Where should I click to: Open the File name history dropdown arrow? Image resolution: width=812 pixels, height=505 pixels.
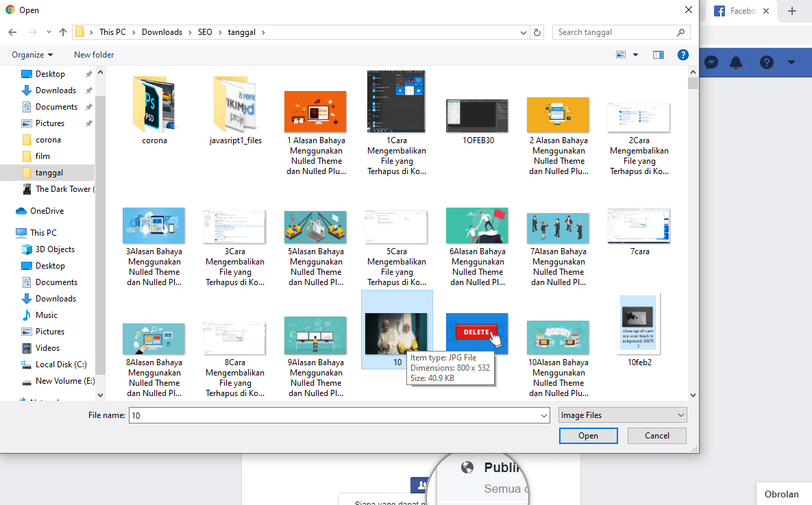tap(544, 416)
